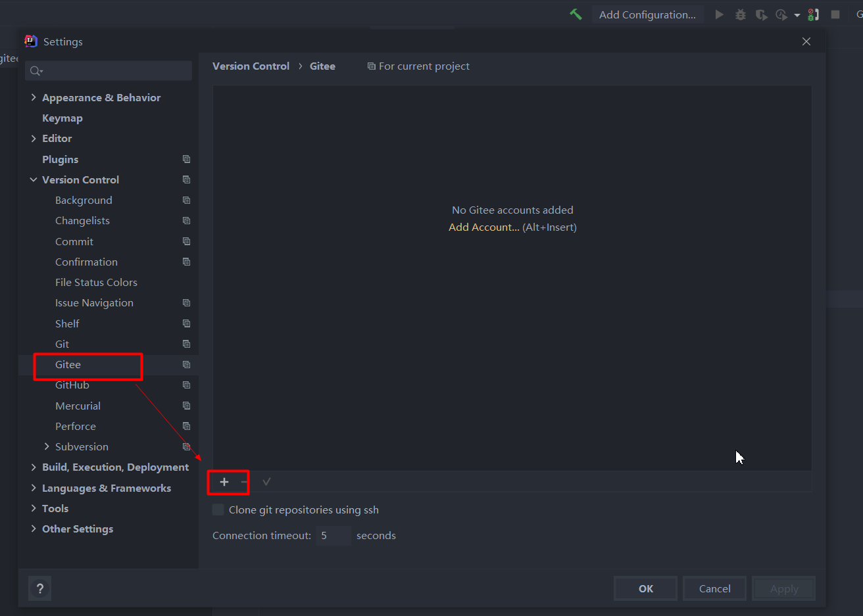Click the project-level icon beside Gitee row

pyautogui.click(x=186, y=364)
